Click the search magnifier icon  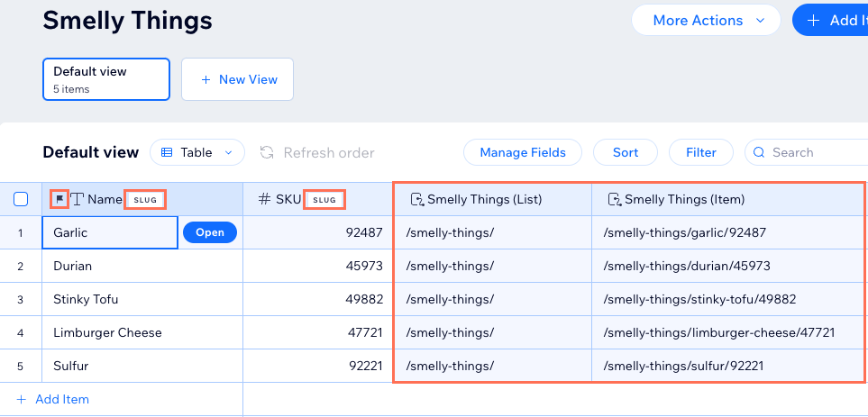tap(760, 153)
